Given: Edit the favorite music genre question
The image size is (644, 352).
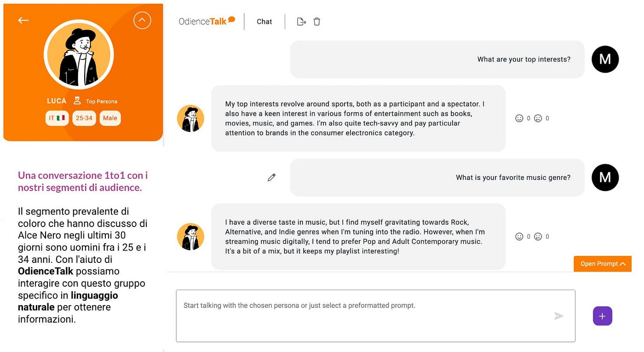Looking at the screenshot, I should click(271, 177).
